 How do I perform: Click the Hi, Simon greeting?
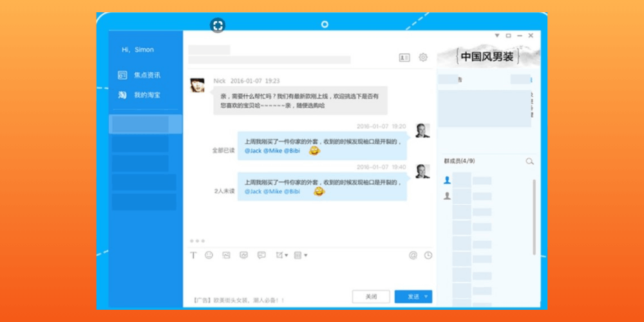[x=138, y=50]
